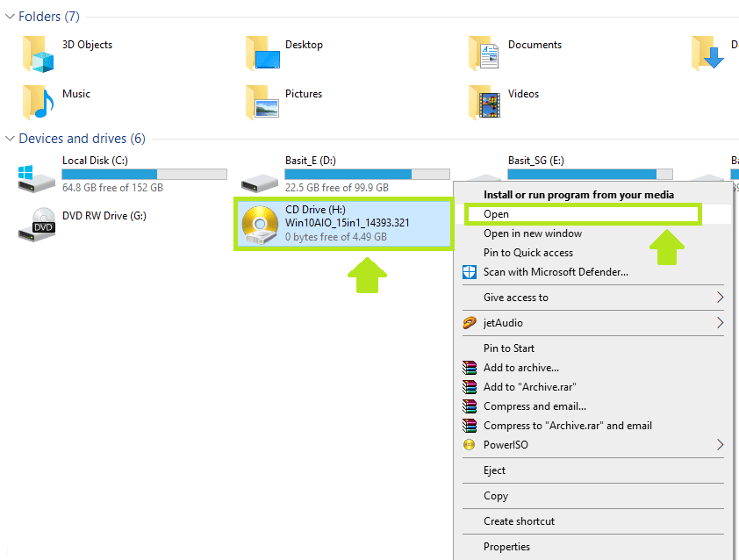Screen dimensions: 739x560
Task: Click the "Music" folder label
Action: (x=75, y=94)
